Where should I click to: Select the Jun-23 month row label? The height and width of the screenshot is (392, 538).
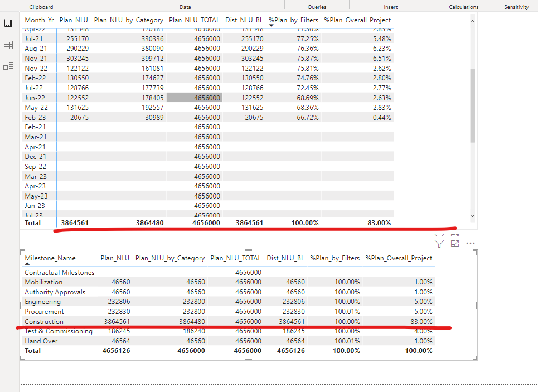coord(35,206)
